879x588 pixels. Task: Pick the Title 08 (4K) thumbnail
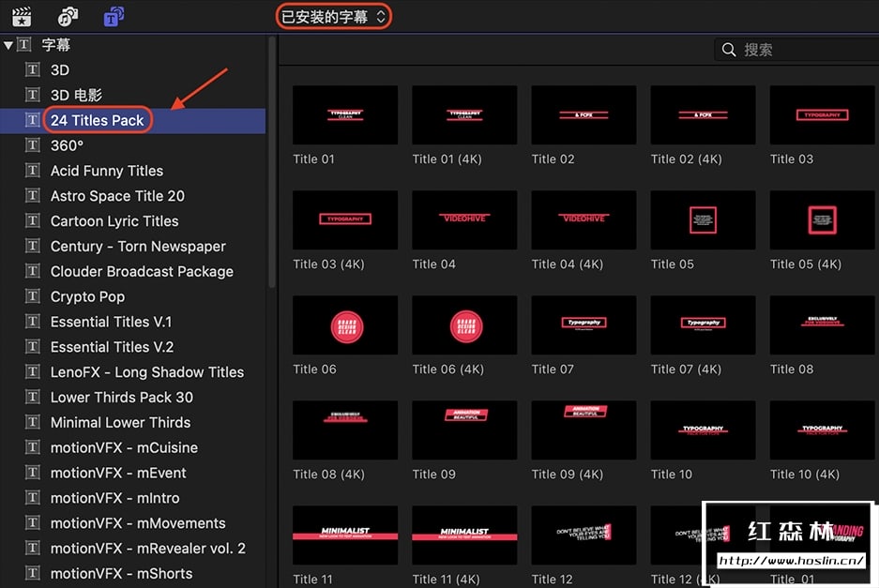click(345, 430)
